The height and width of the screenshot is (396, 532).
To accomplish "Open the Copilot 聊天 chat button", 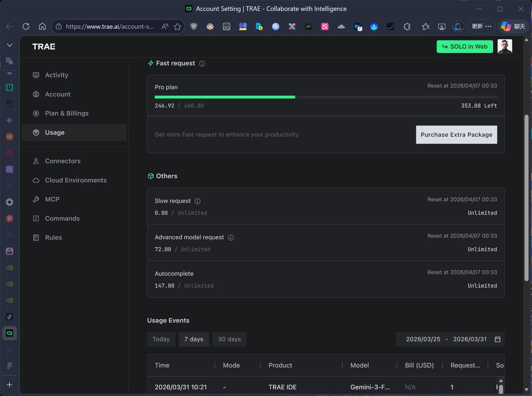I will click(x=513, y=27).
